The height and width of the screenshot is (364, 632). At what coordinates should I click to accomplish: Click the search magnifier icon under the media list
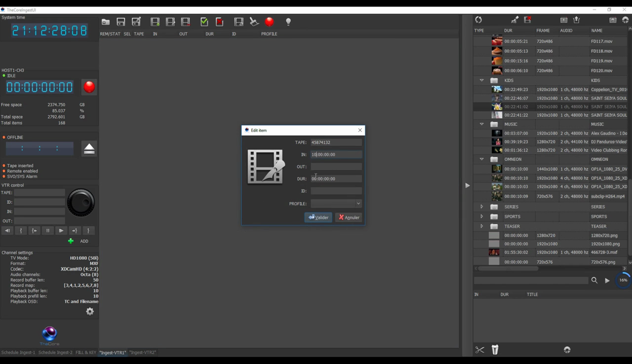pyautogui.click(x=594, y=280)
